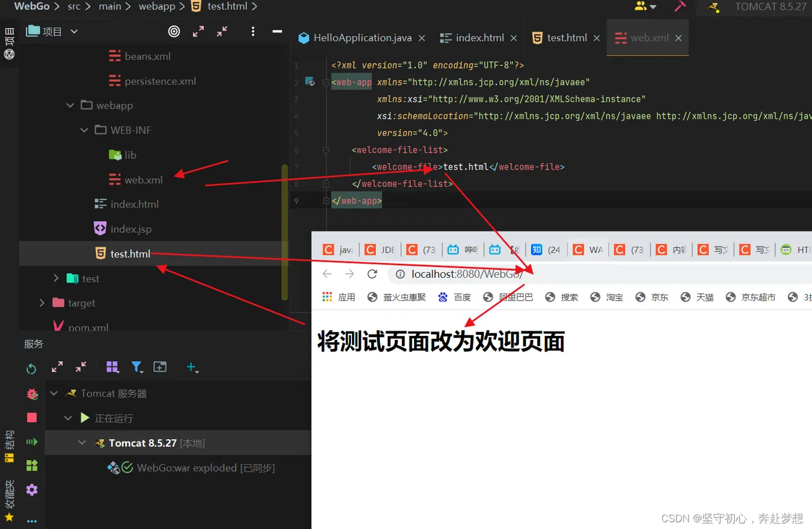Screen dimensions: 812x529
Task: Open the 天猫 bookmark
Action: click(697, 297)
